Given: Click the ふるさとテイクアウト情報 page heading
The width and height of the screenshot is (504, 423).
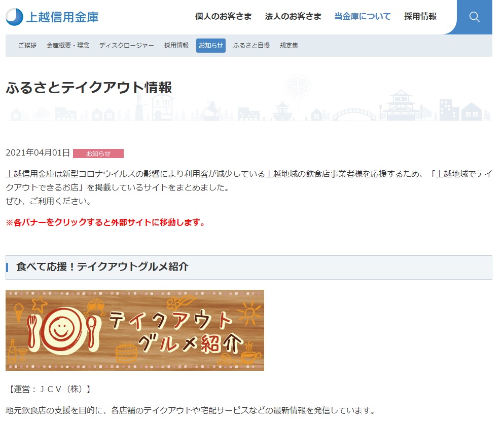Looking at the screenshot, I should coord(89,88).
